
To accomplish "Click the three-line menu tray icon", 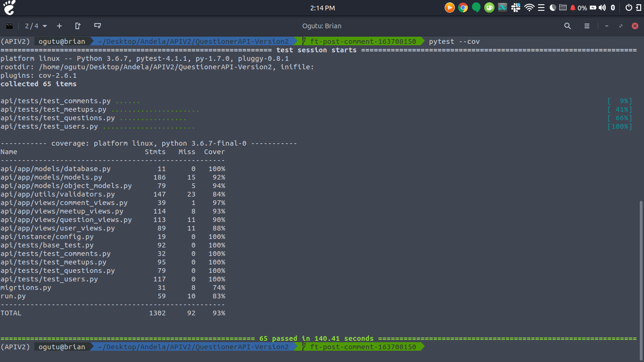I will pos(541,8).
